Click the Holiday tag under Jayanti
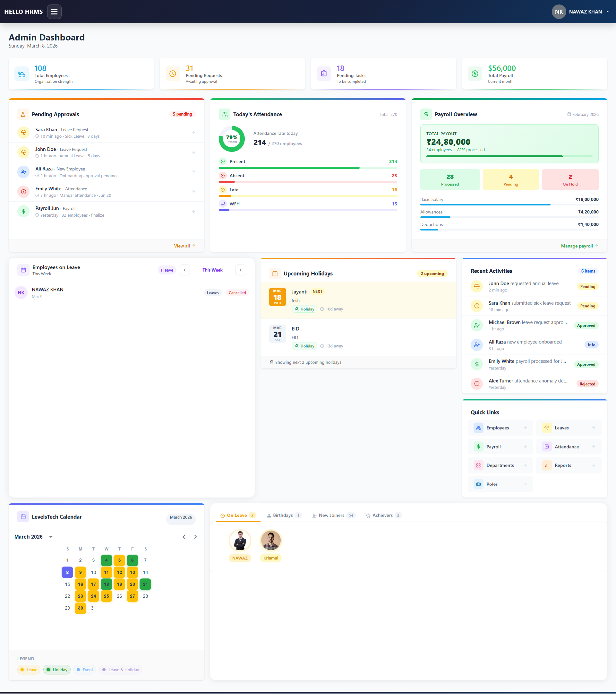 (x=304, y=309)
